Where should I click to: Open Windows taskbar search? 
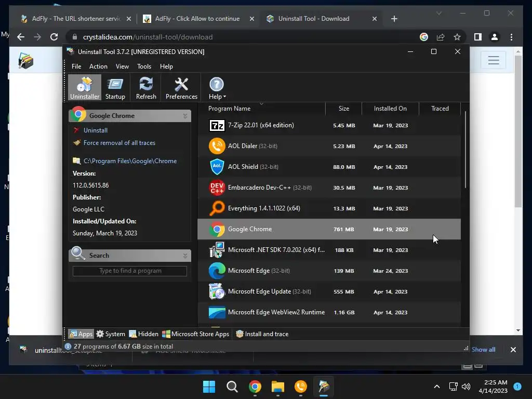(x=232, y=387)
